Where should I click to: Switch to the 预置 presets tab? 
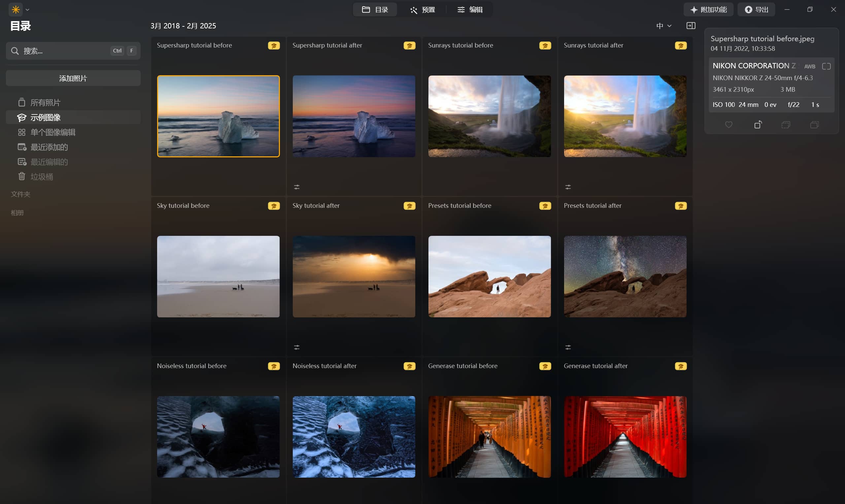click(x=422, y=10)
